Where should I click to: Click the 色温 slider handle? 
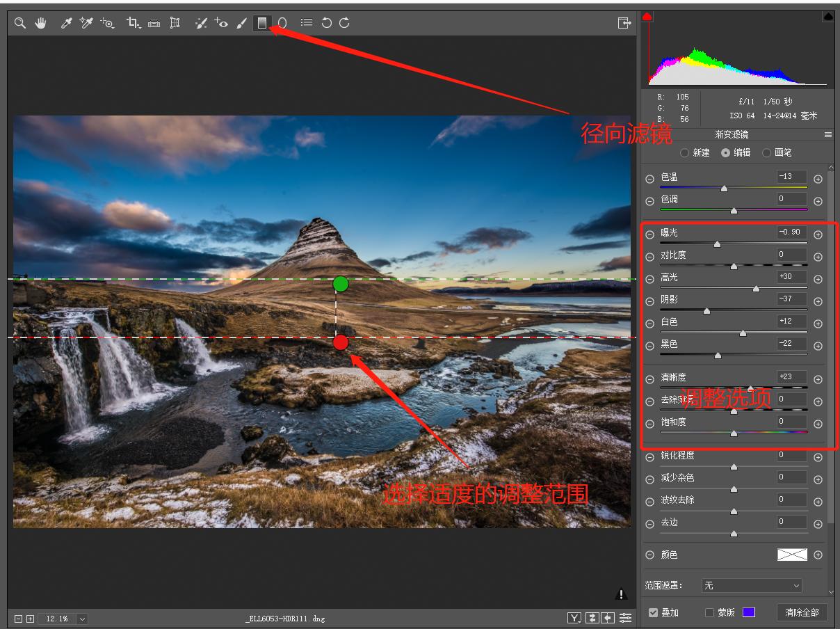(x=724, y=189)
